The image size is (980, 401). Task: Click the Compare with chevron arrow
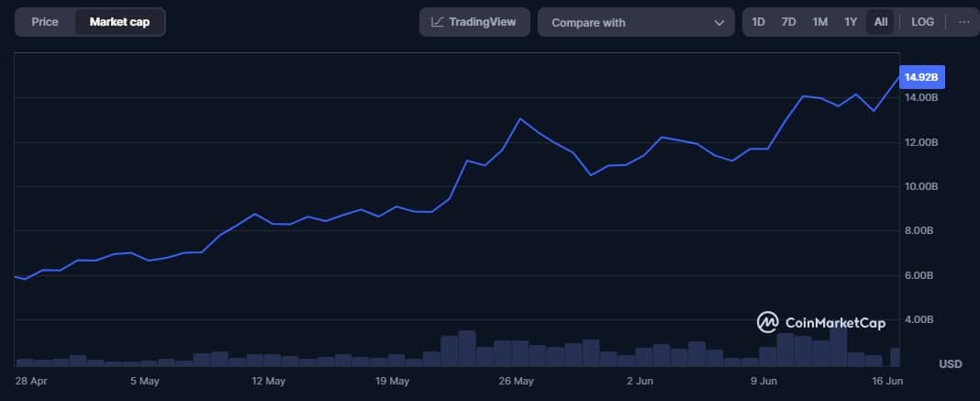click(718, 23)
